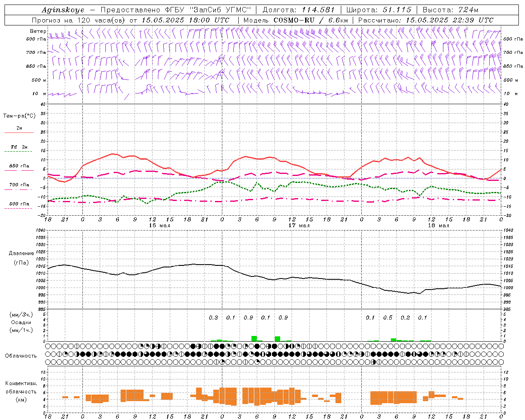This screenshot has width=525, height=420.
Task: Click the 850 гПа temperature legend entry
Action: click(19, 166)
